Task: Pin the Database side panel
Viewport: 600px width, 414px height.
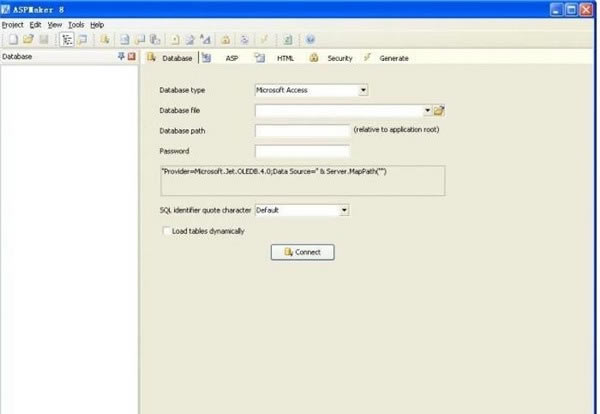Action: pos(121,57)
